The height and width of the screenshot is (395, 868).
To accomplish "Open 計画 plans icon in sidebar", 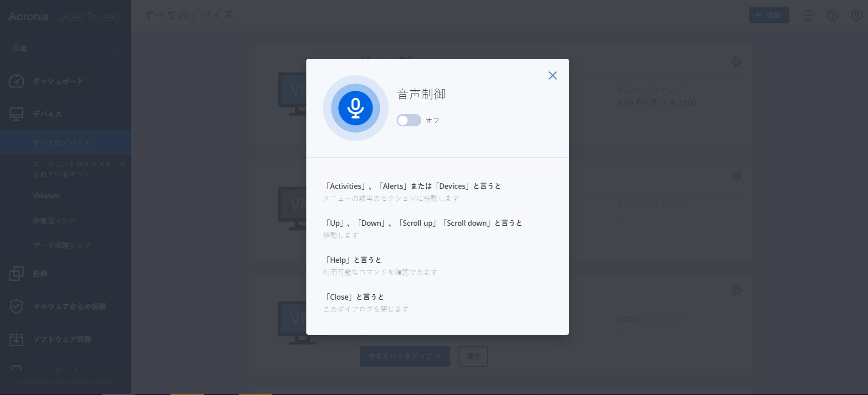I will [16, 274].
